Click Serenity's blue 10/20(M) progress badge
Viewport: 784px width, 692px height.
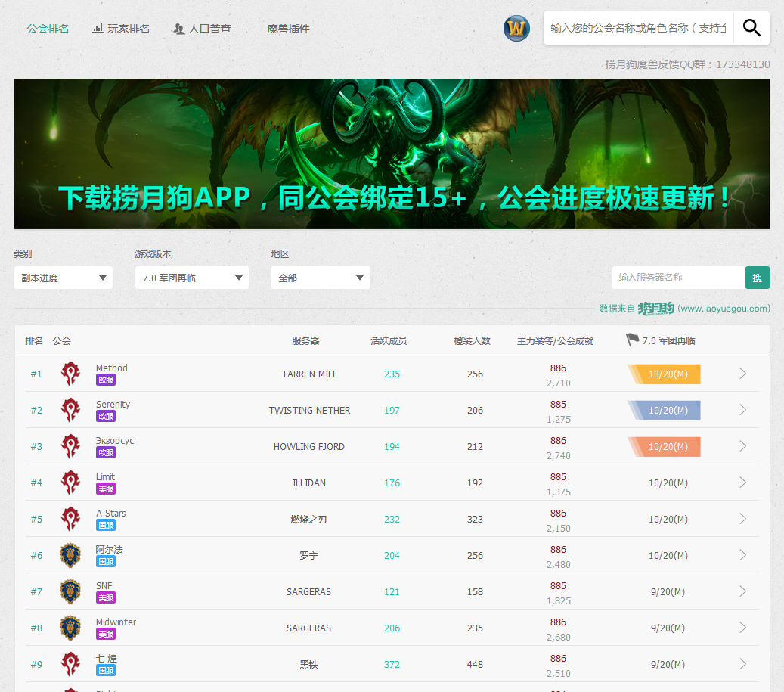click(664, 411)
